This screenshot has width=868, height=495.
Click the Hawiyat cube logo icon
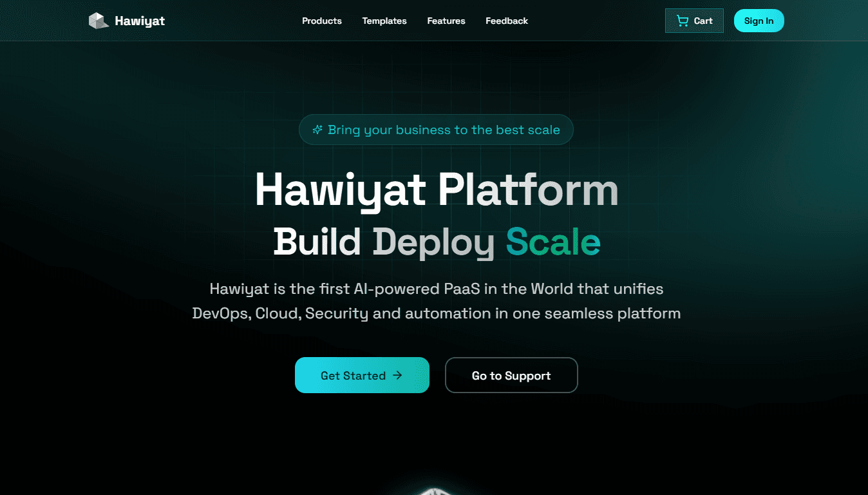(98, 20)
